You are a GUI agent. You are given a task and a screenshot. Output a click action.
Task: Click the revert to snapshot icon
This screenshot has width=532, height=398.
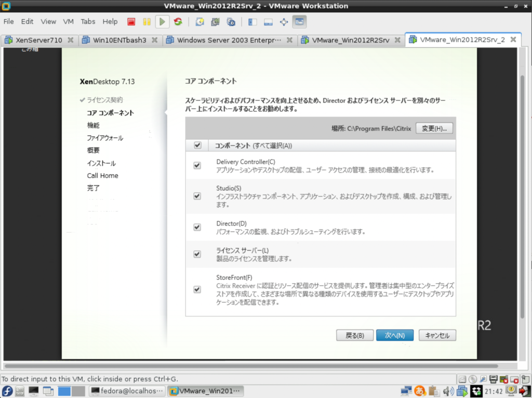click(215, 22)
